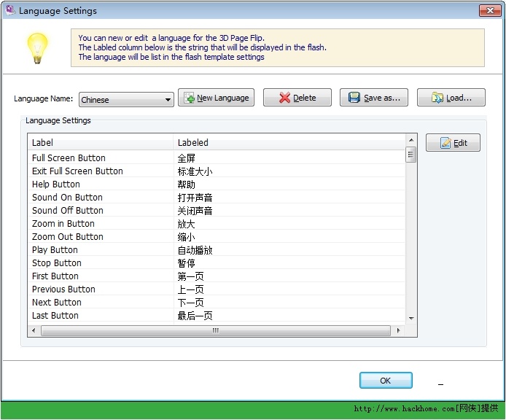This screenshot has width=506, height=420.
Task: Click the app icon in title bar
Action: pos(10,10)
